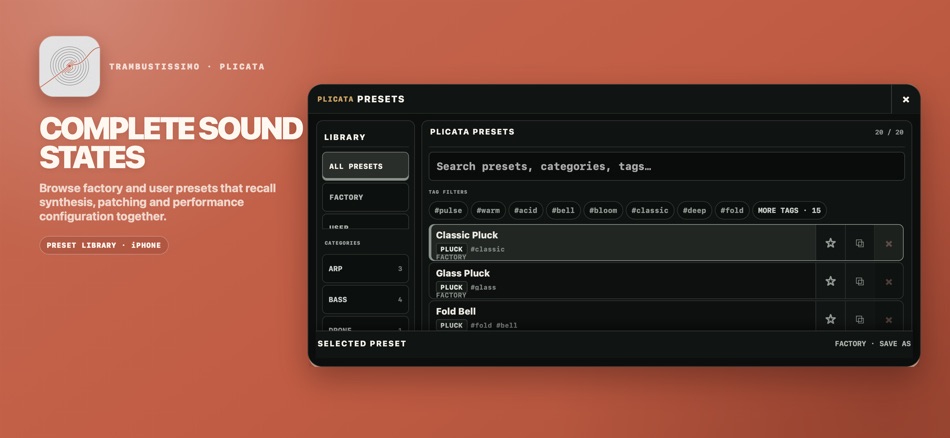Filter by BASS category
The height and width of the screenshot is (438, 950).
click(365, 299)
